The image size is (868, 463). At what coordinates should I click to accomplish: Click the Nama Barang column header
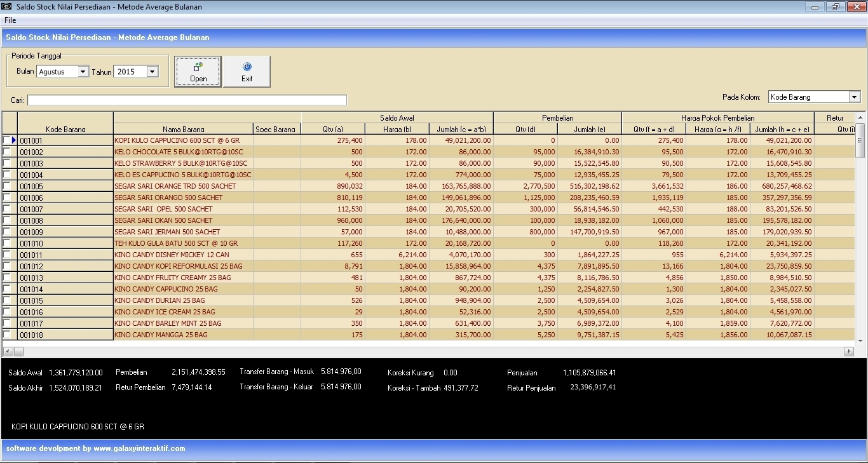183,129
